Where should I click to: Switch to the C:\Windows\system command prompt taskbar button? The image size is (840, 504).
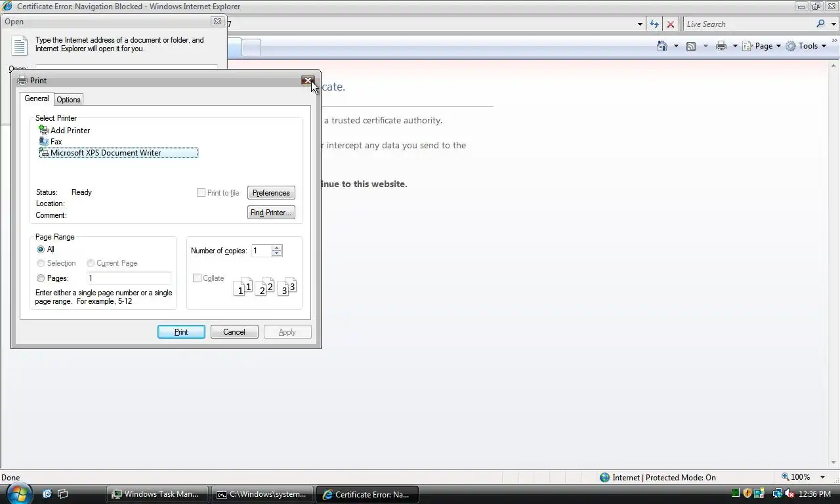pyautogui.click(x=263, y=494)
